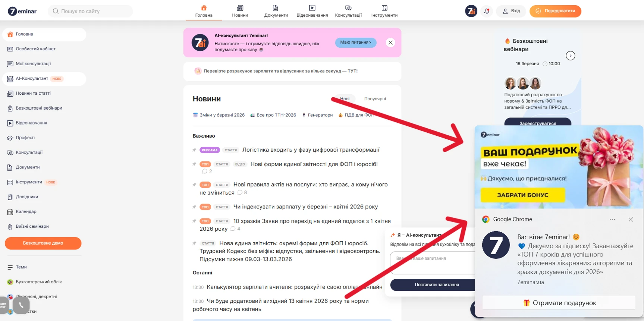The height and width of the screenshot is (321, 644).
Task: Click the phone call floating icon
Action: click(x=21, y=305)
